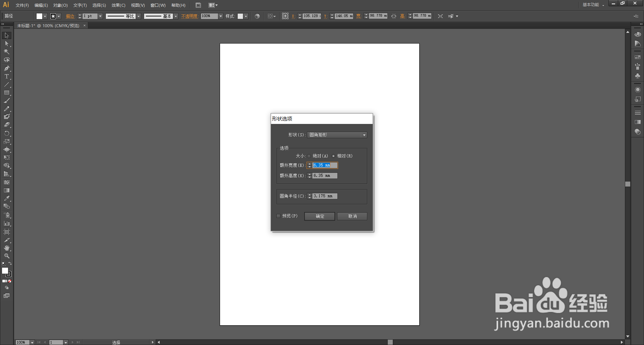Click the 额外高度(X) input field

(x=325, y=176)
